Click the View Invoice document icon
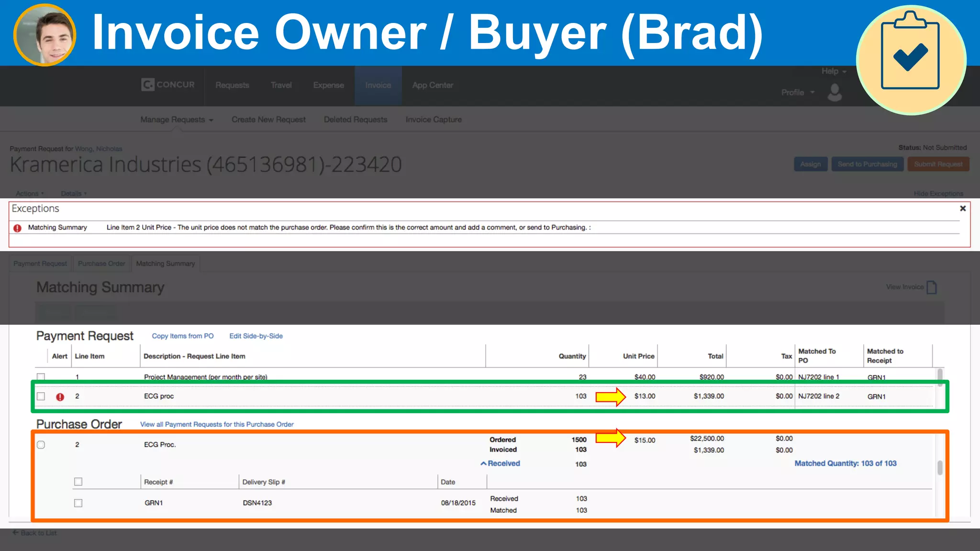This screenshot has height=551, width=980. point(932,287)
